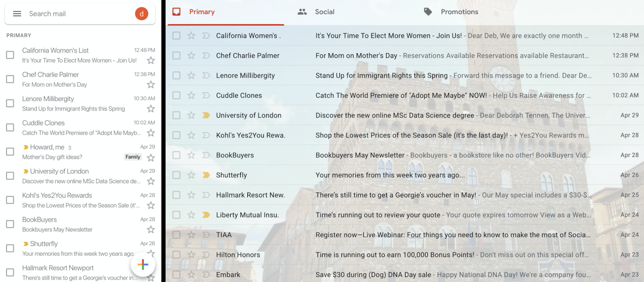Star Chef Charlie Palmer in left panel
644x282 pixels.
tap(151, 85)
